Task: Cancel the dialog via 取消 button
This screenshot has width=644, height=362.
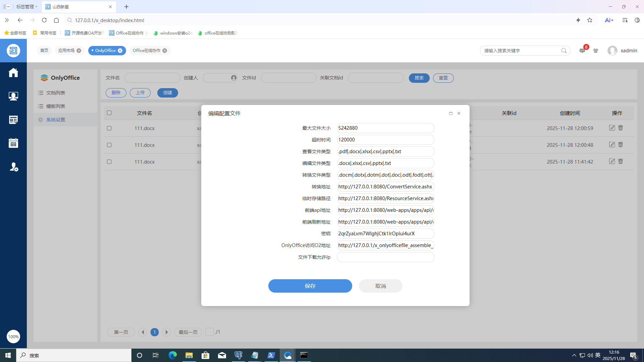Action: [x=380, y=286]
